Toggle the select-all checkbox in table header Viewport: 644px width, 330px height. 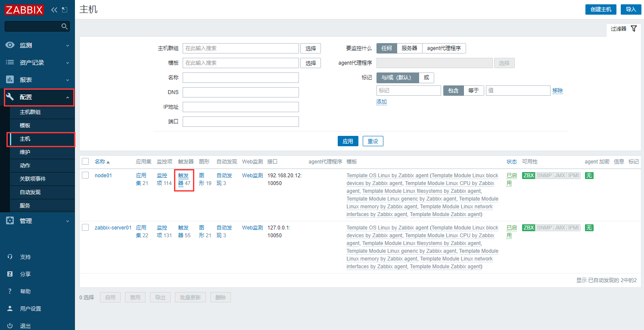pos(85,161)
